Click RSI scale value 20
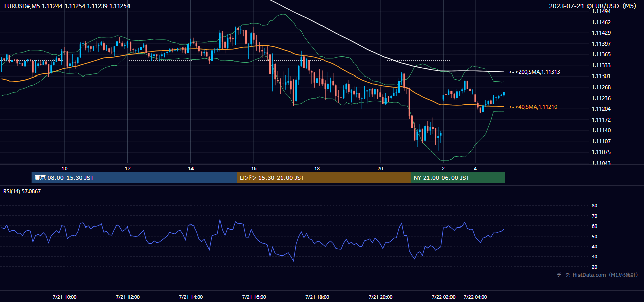This screenshot has height=302, width=644. 594,267
